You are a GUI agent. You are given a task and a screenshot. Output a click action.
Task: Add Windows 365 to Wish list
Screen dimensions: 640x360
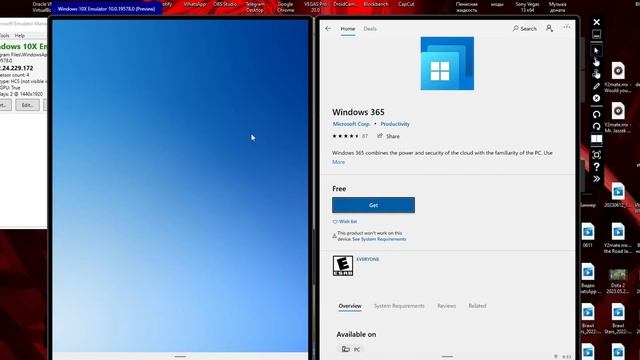coord(345,222)
